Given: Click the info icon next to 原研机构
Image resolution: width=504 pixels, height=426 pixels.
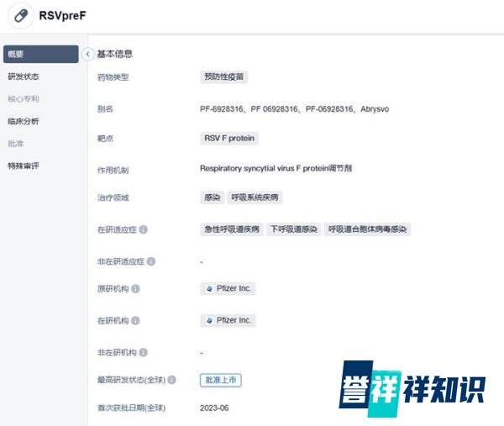Looking at the screenshot, I should 135,289.
